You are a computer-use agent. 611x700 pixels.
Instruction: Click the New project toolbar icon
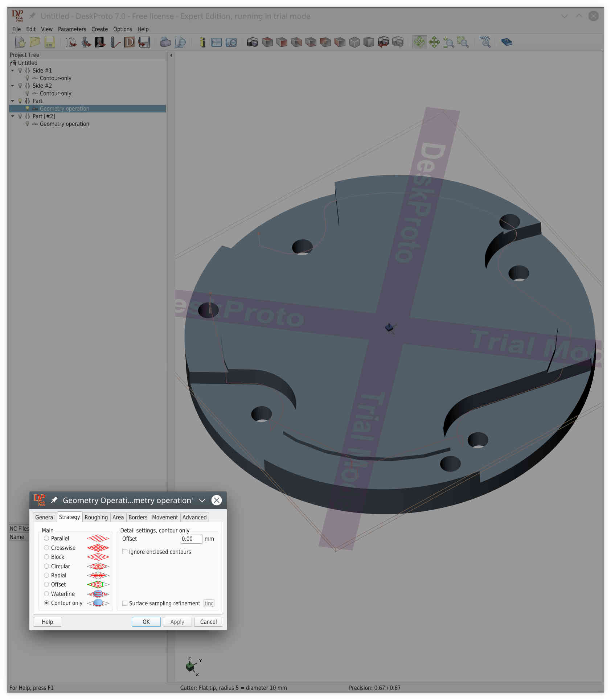tap(20, 42)
